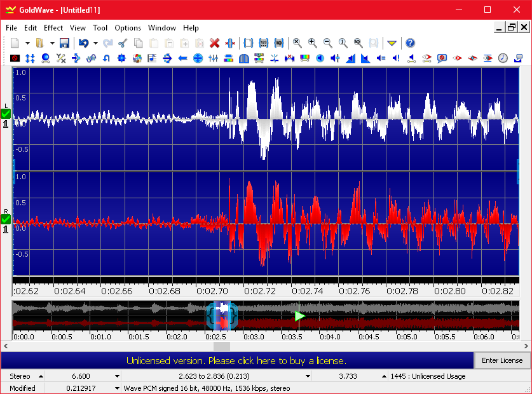Viewport: 532px width, 394px height.
Task: Click 0:02.74 on the time ruler
Action: coord(308,291)
